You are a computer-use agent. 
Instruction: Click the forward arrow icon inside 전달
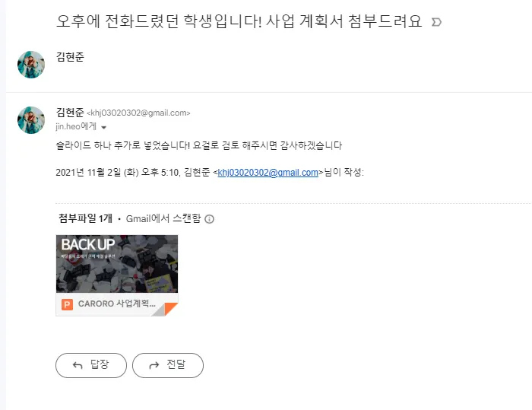tap(154, 365)
